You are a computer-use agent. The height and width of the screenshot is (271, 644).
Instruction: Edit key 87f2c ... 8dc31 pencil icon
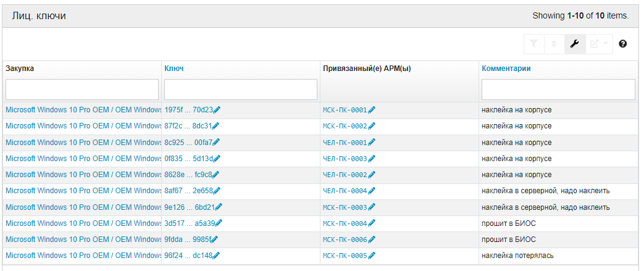pyautogui.click(x=215, y=126)
